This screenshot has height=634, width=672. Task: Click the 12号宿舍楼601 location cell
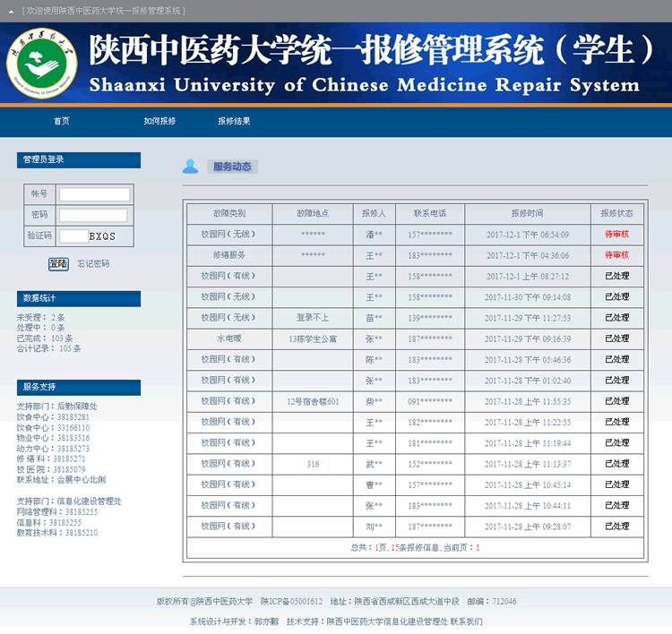[x=313, y=402]
